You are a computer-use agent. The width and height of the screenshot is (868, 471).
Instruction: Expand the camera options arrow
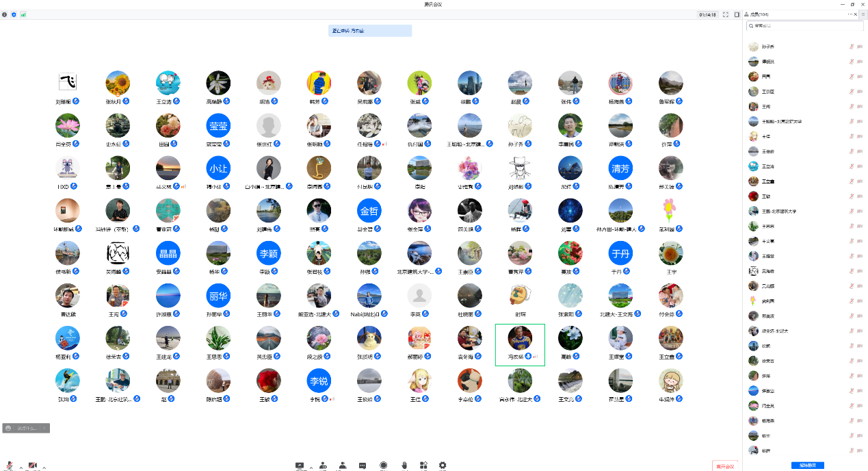pyautogui.click(x=44, y=468)
